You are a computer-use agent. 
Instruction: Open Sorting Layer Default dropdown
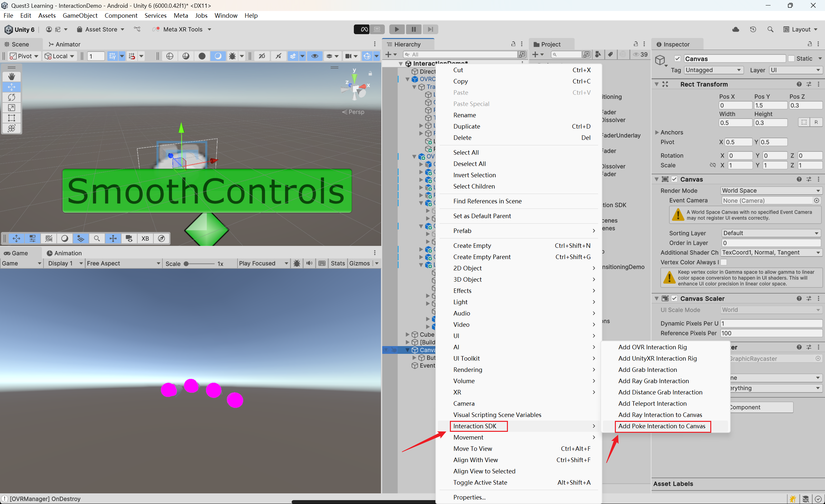[x=771, y=233]
